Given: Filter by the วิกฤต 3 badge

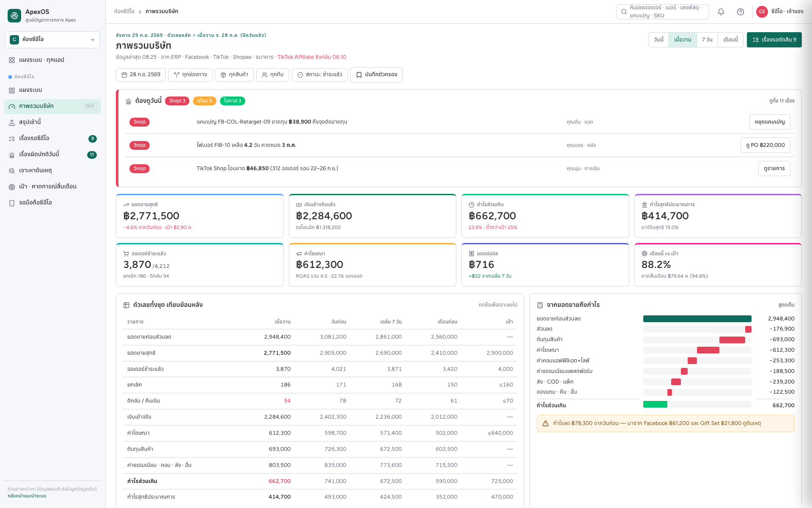Looking at the screenshot, I should [x=177, y=101].
